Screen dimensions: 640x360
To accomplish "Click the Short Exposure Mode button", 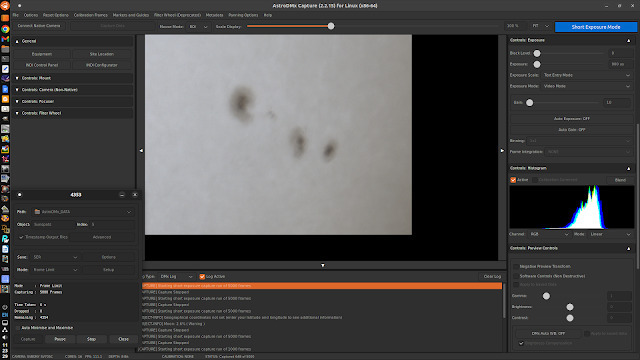I will [596, 27].
